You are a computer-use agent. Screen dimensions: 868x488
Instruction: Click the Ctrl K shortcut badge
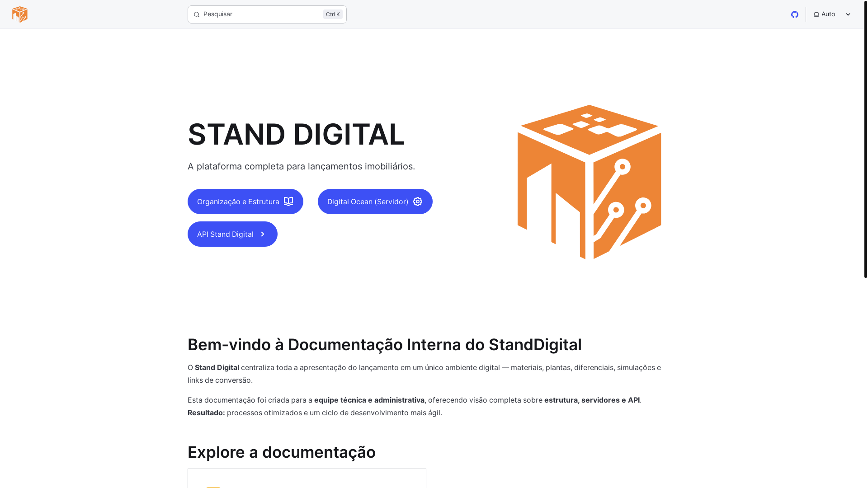pos(333,14)
